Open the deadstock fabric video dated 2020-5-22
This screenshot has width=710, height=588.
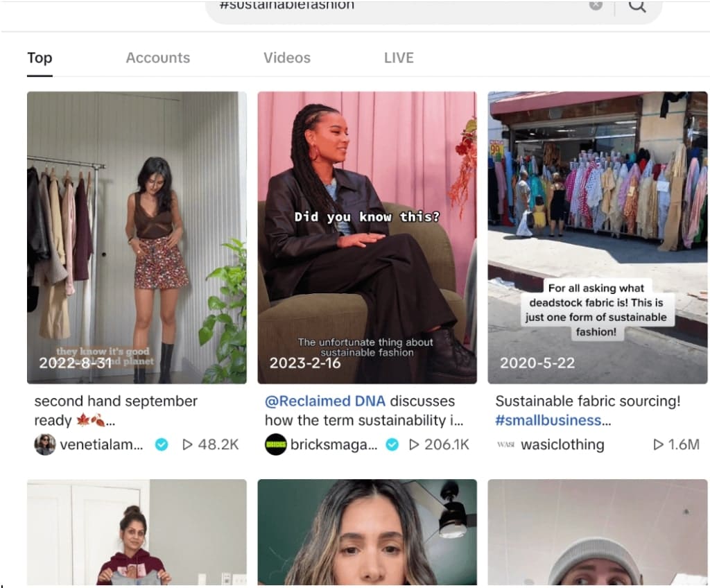[x=598, y=236]
